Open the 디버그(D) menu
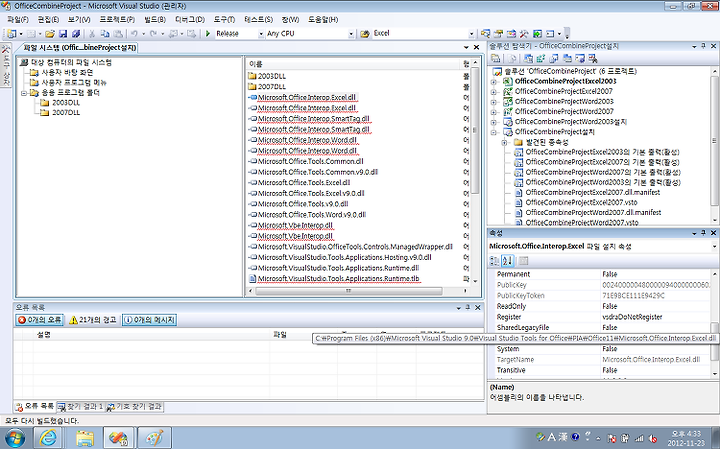The width and height of the screenshot is (720, 449). click(x=190, y=19)
